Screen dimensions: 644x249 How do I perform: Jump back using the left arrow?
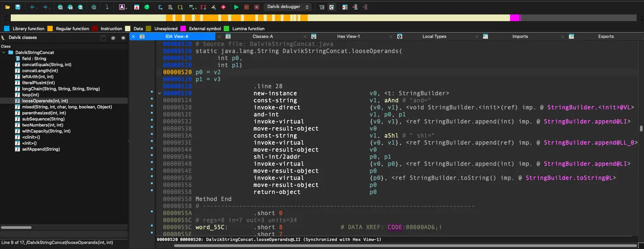coord(32,7)
